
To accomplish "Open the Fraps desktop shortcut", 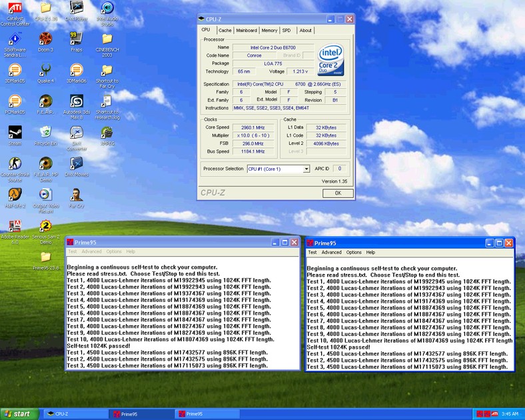I will [76, 39].
